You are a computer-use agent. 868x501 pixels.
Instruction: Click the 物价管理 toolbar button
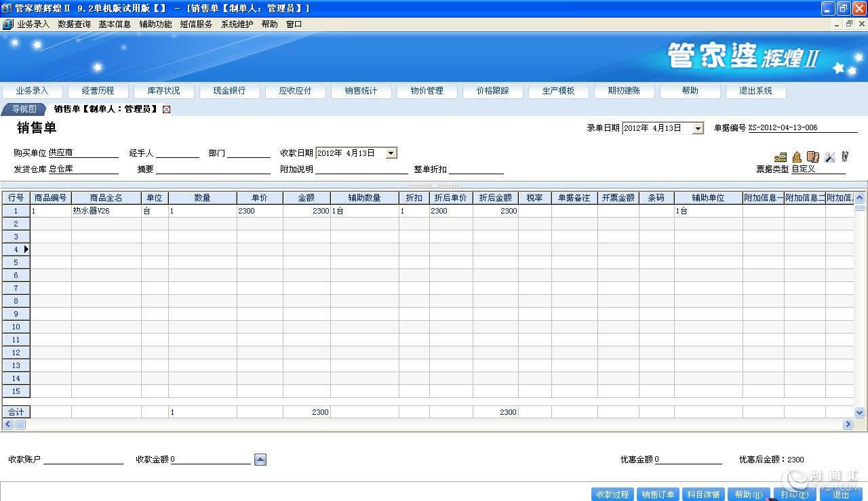tap(427, 91)
